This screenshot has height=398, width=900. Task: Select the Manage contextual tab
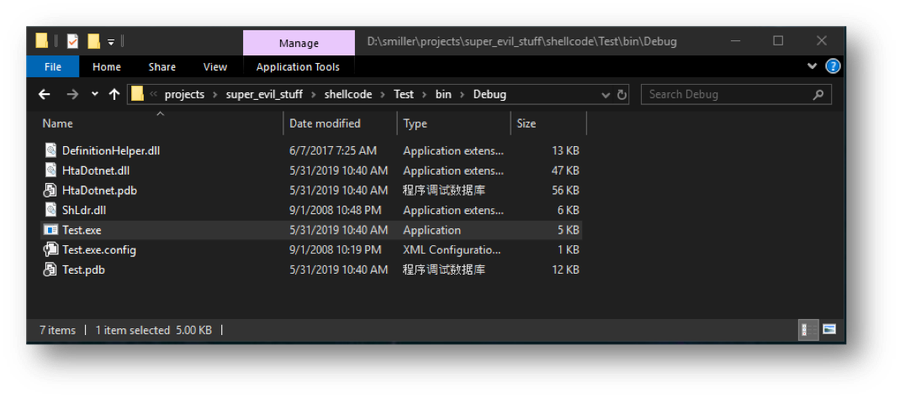point(299,43)
